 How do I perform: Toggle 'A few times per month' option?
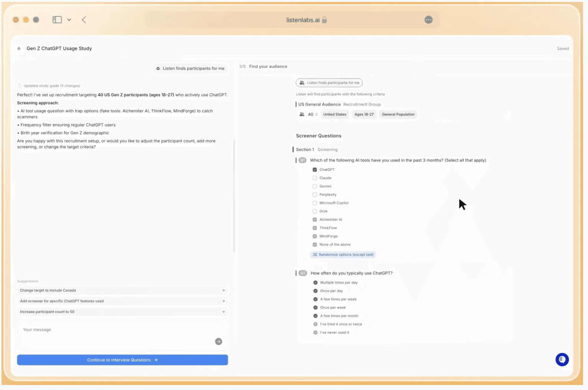[x=315, y=316]
